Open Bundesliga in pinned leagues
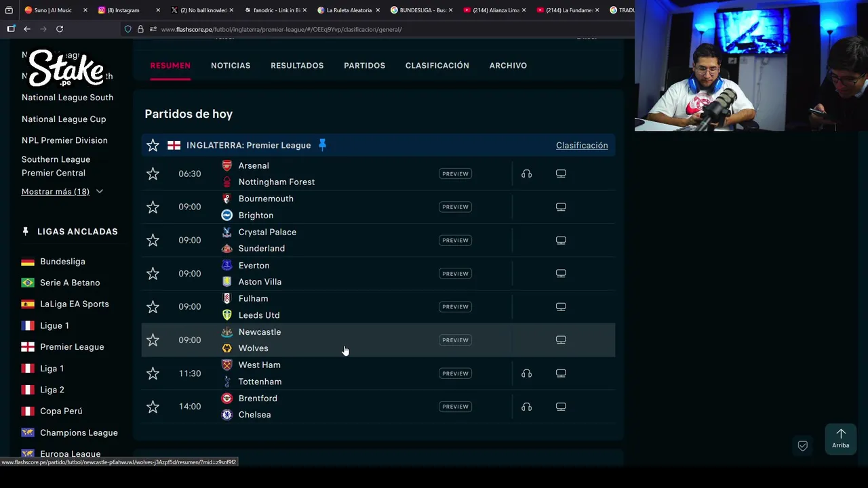 pyautogui.click(x=62, y=262)
